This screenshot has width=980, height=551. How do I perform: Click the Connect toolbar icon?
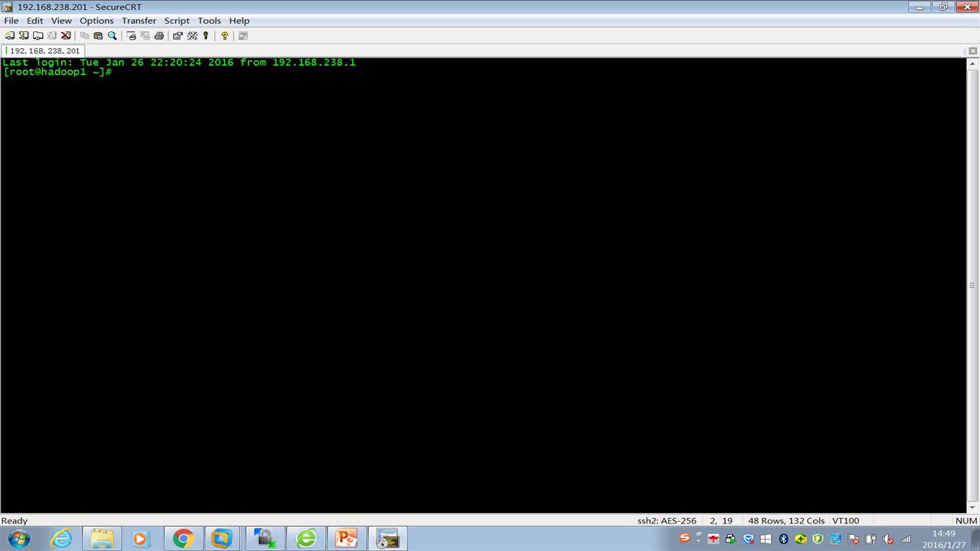coord(10,35)
